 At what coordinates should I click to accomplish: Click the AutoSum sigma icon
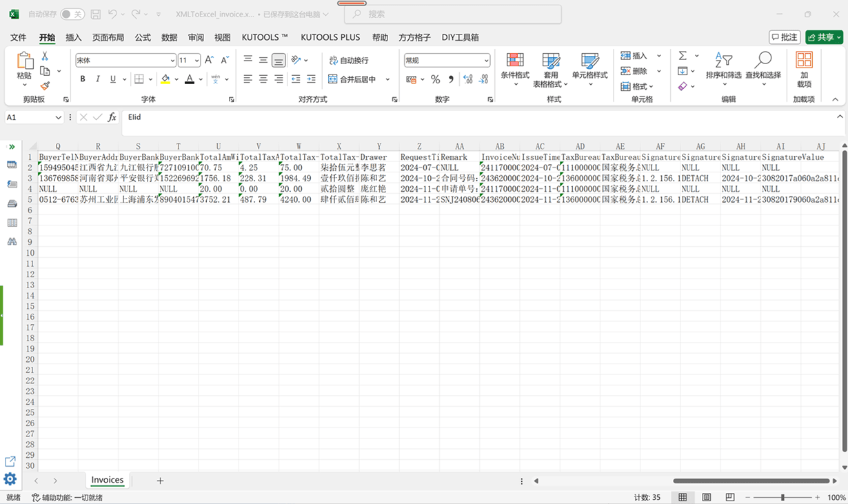pyautogui.click(x=683, y=56)
